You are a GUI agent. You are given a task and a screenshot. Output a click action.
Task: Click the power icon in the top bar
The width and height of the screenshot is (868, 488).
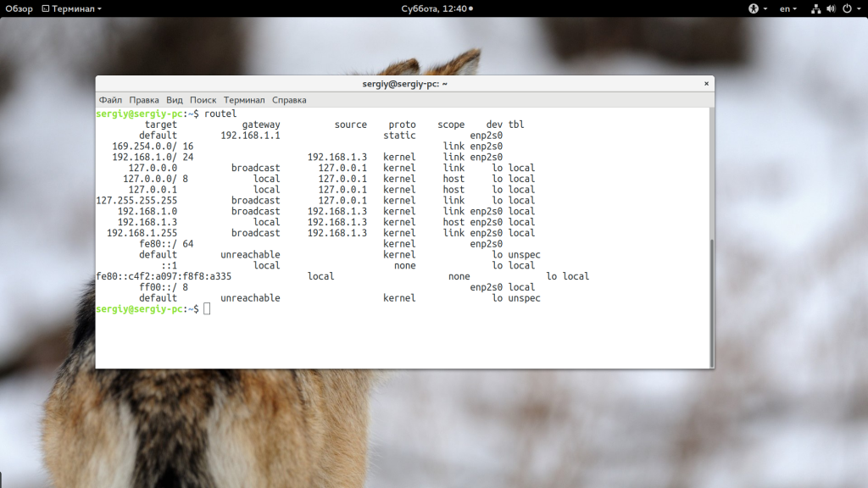[845, 8]
